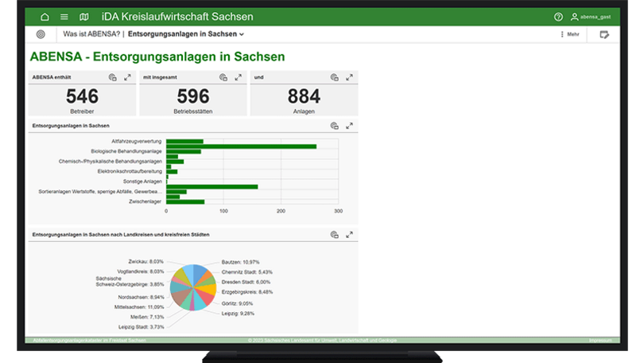Click the 596 Betriebsstätten value
Image resolution: width=644 pixels, height=363 pixels.
click(193, 96)
